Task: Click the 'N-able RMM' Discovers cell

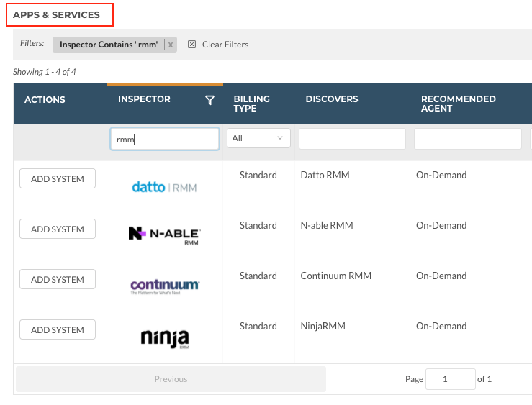Action: tap(327, 225)
